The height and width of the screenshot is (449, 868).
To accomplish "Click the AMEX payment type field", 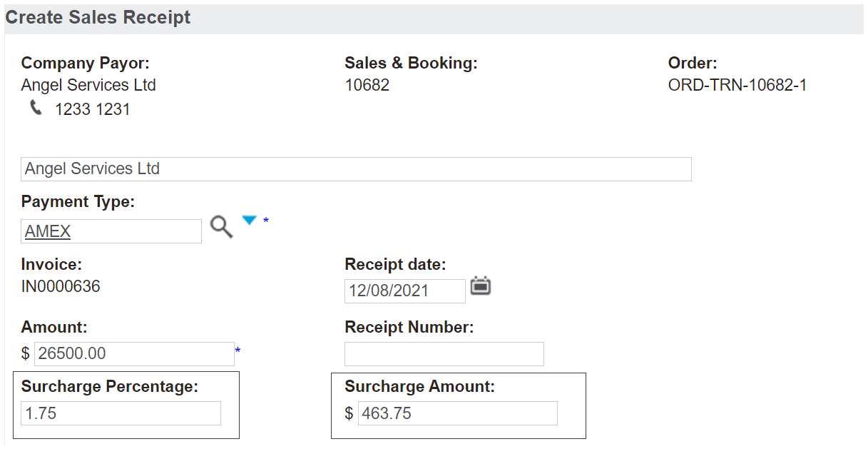I will click(111, 231).
